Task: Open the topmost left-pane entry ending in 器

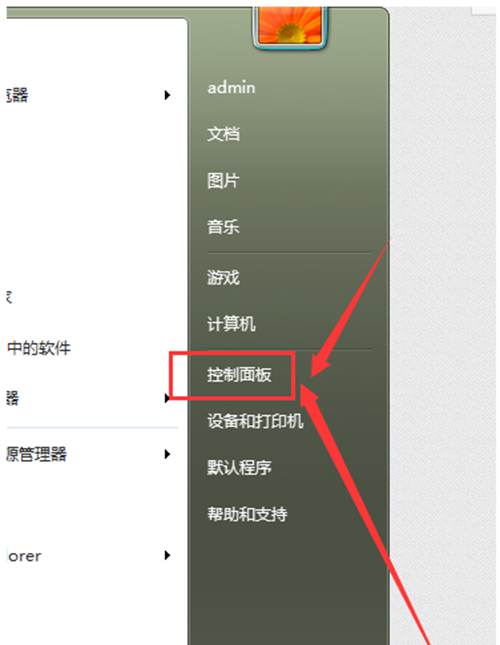Action: pyautogui.click(x=17, y=95)
